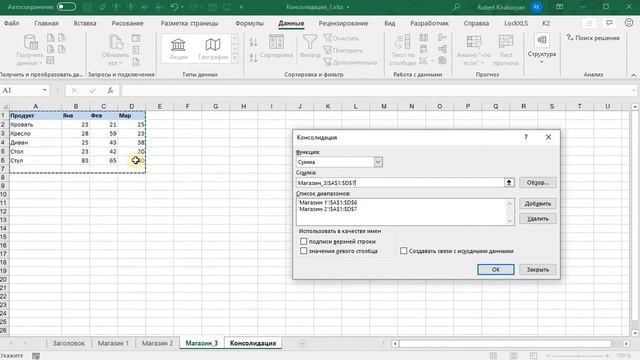640x360 pixels.
Task: Open the Сортировка dialog icon
Action: (276, 46)
